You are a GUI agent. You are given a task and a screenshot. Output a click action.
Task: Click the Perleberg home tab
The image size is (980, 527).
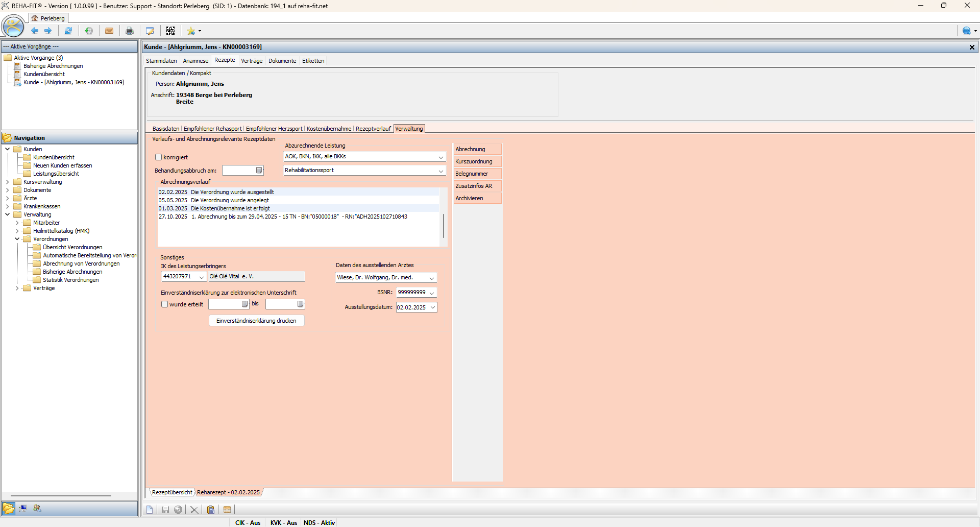click(48, 18)
